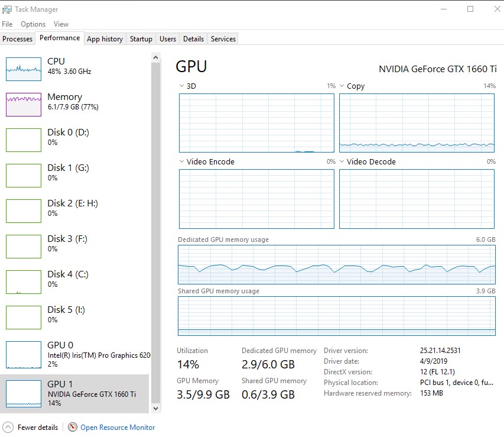
Task: Switch to the Startup tab
Action: 141,39
